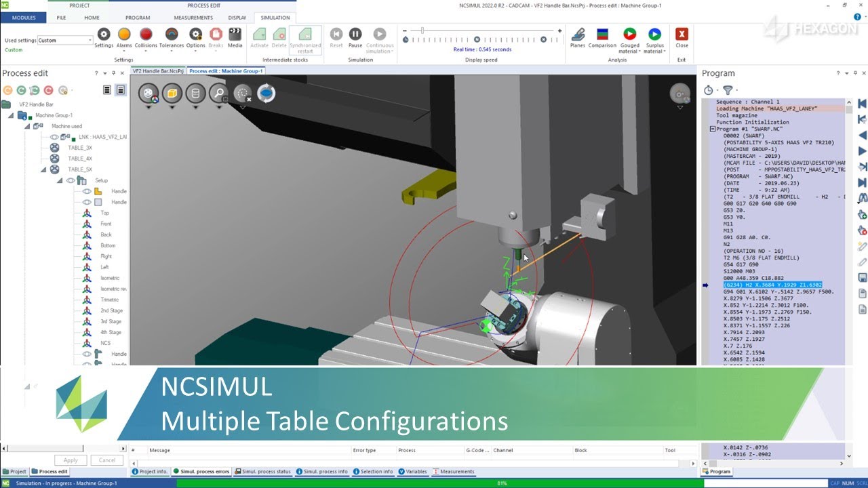This screenshot has height=488, width=868.
Task: Toggle visibility eye of LNK HAAS_VF2 machine
Action: (x=54, y=137)
